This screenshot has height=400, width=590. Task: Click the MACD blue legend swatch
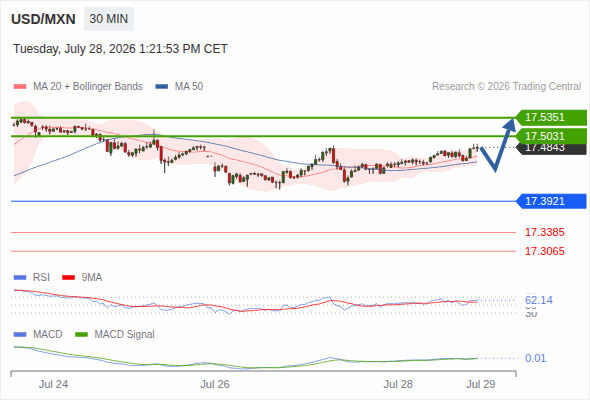(x=20, y=335)
